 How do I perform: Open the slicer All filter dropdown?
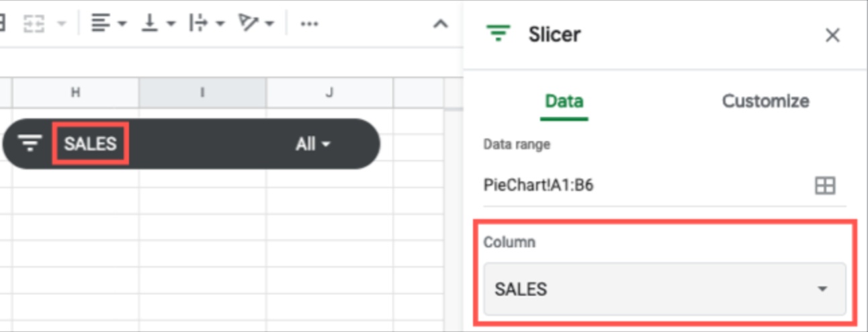pyautogui.click(x=314, y=144)
